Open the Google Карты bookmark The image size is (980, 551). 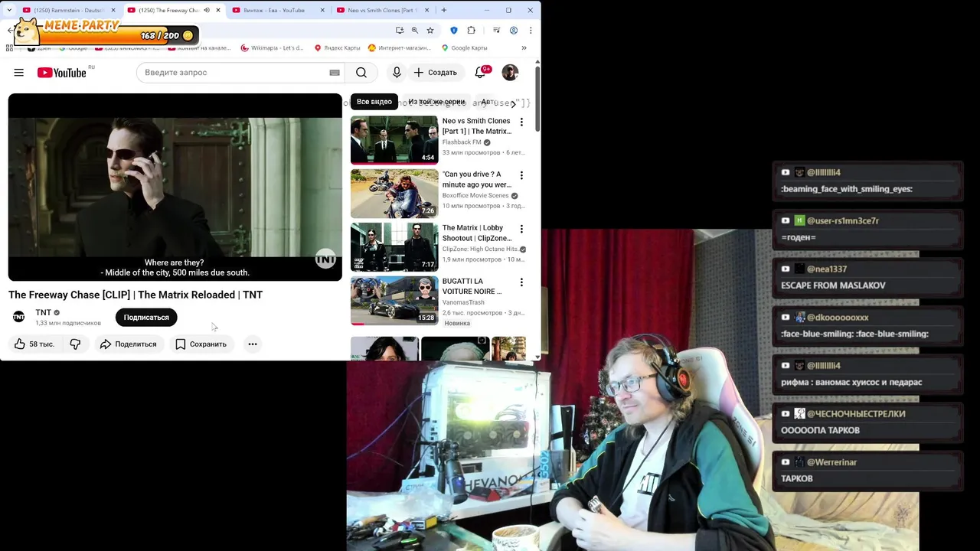click(464, 48)
